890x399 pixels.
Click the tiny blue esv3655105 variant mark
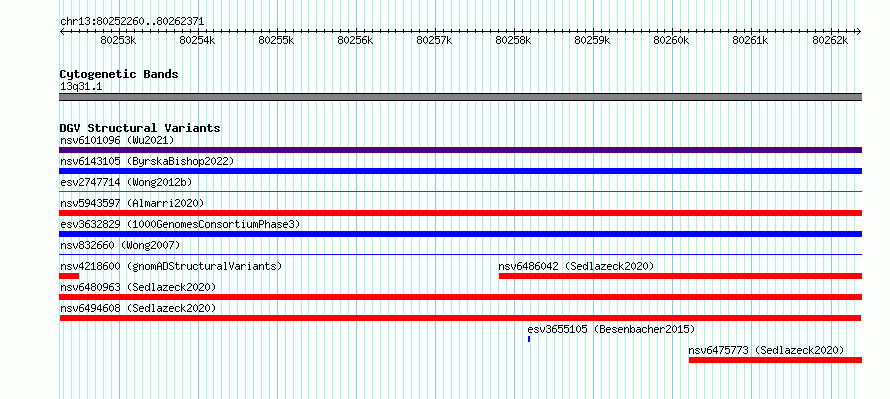(529, 339)
